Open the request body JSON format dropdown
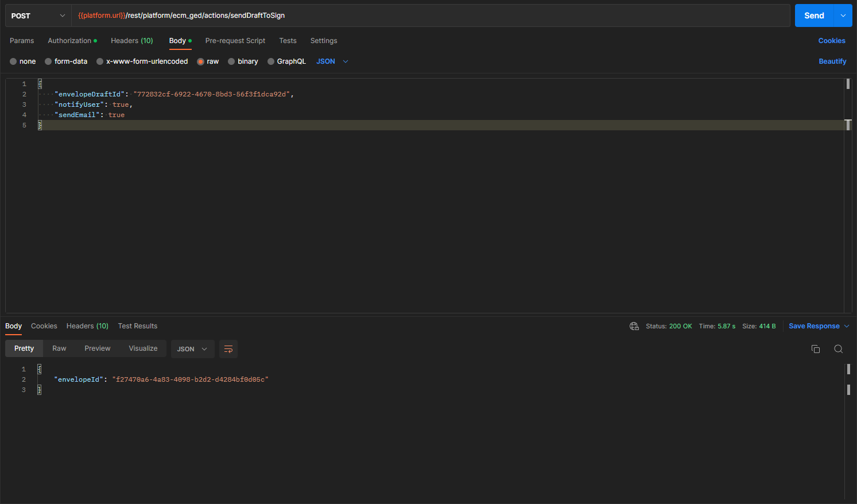This screenshot has width=857, height=504. click(x=332, y=61)
